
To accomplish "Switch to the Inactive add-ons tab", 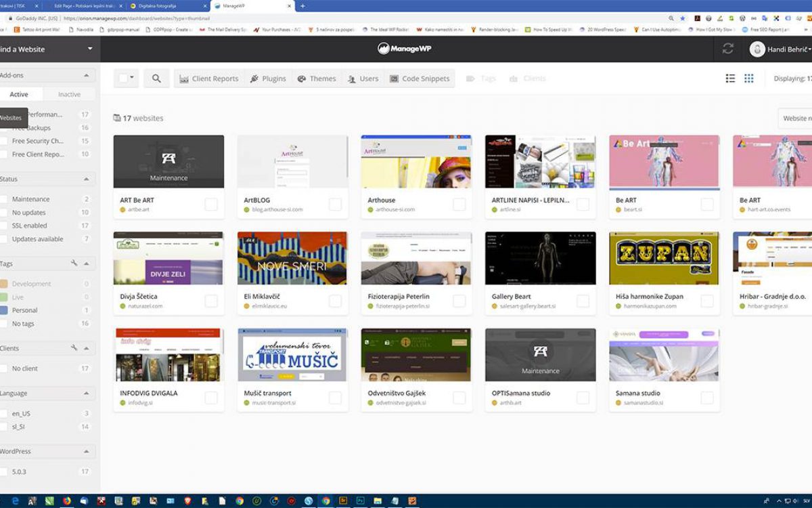I will [69, 94].
